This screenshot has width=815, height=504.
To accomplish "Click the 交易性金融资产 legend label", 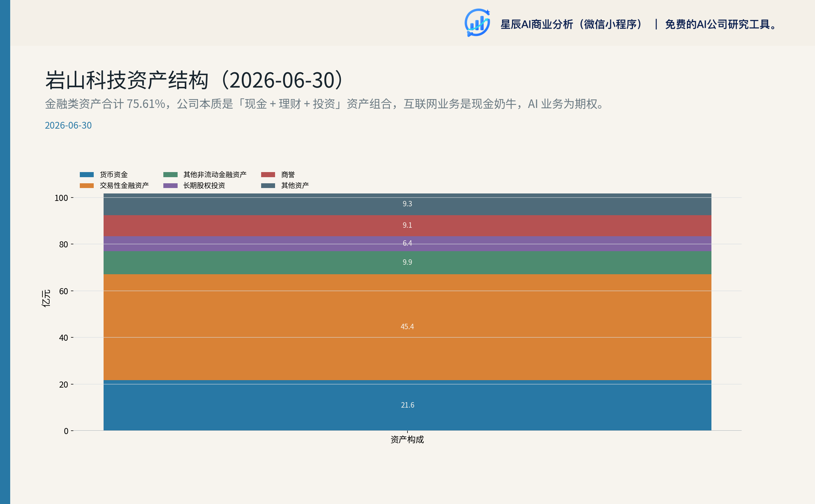I will pyautogui.click(x=124, y=185).
